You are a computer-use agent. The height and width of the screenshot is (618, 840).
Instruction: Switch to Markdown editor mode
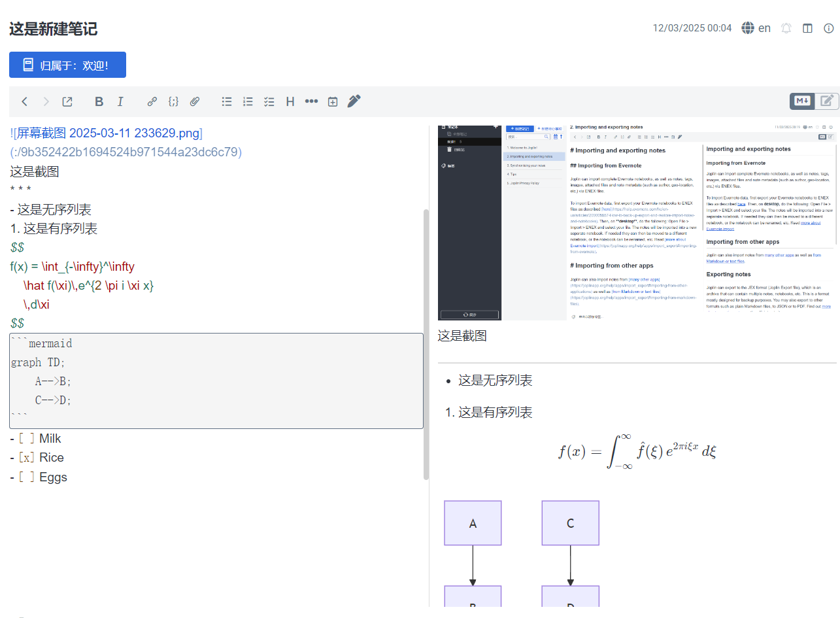point(802,101)
